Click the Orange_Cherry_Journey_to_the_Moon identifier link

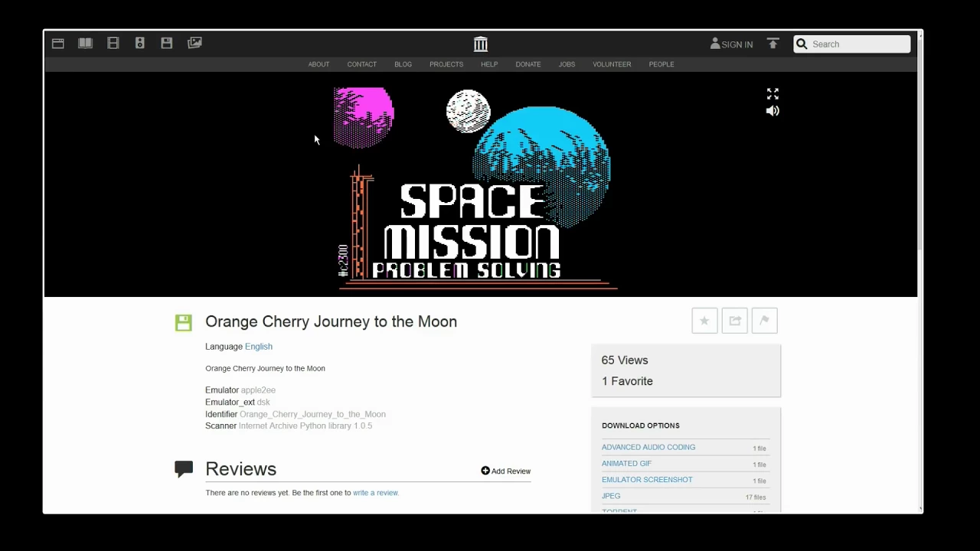pyautogui.click(x=312, y=414)
